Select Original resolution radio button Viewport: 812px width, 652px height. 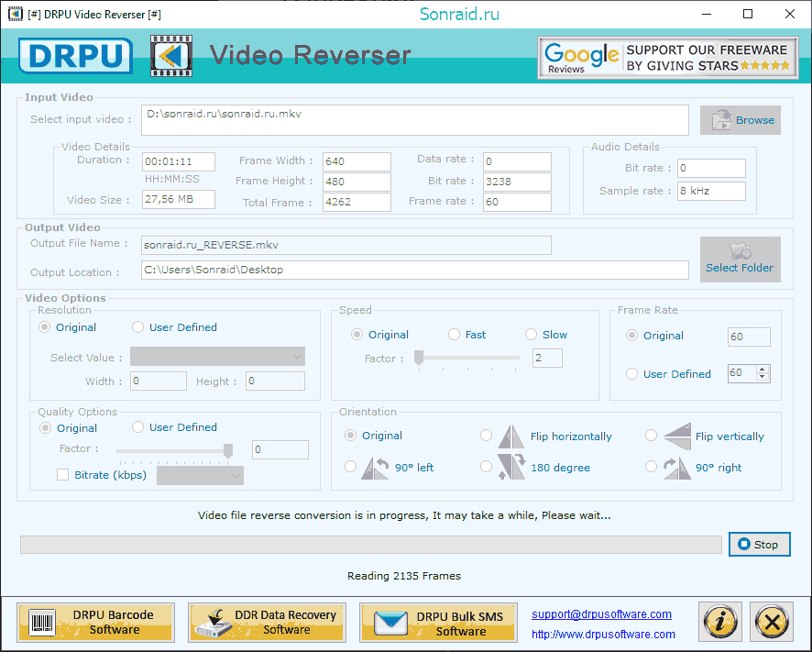pyautogui.click(x=45, y=327)
